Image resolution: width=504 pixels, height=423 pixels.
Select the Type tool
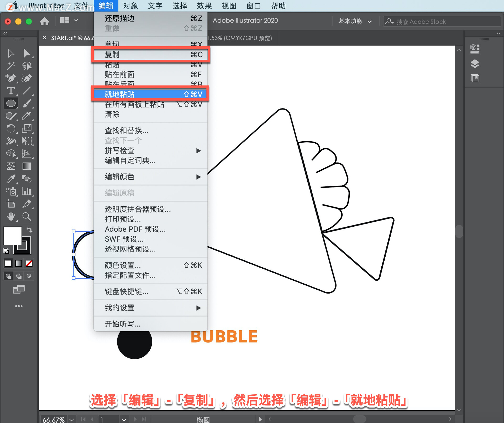click(9, 90)
